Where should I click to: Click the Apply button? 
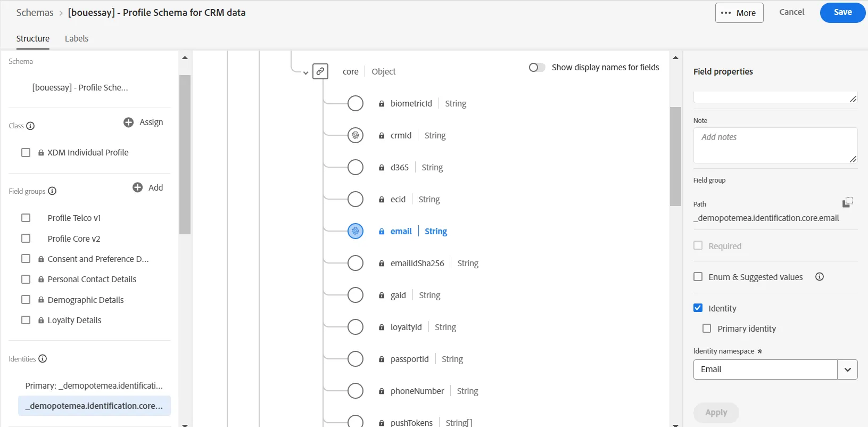tap(716, 413)
